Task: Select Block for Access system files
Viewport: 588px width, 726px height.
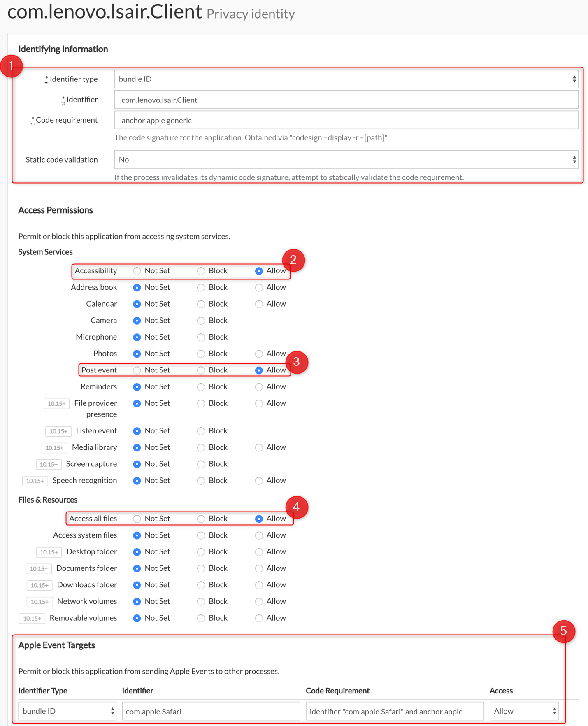Action: pyautogui.click(x=201, y=535)
